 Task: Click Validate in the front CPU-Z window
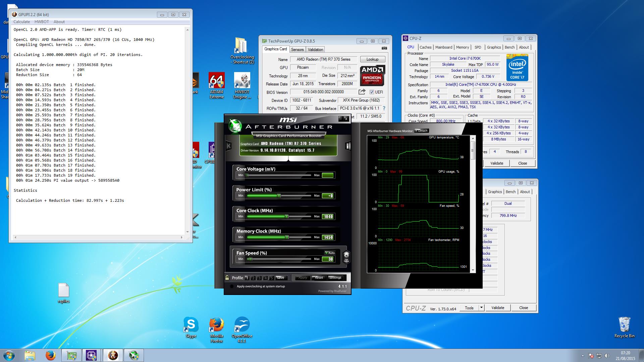(497, 163)
